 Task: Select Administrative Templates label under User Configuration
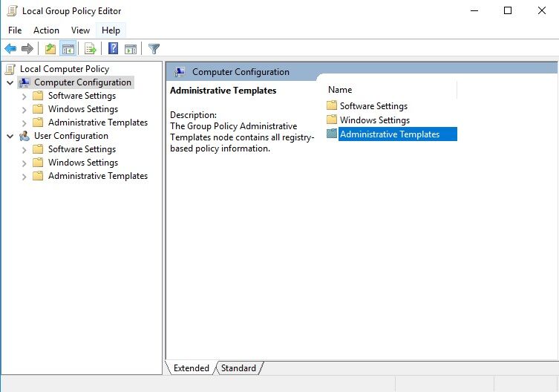(x=98, y=176)
